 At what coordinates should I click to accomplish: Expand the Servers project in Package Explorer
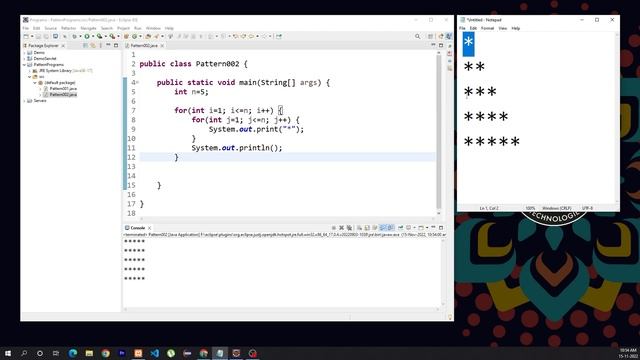[24, 101]
